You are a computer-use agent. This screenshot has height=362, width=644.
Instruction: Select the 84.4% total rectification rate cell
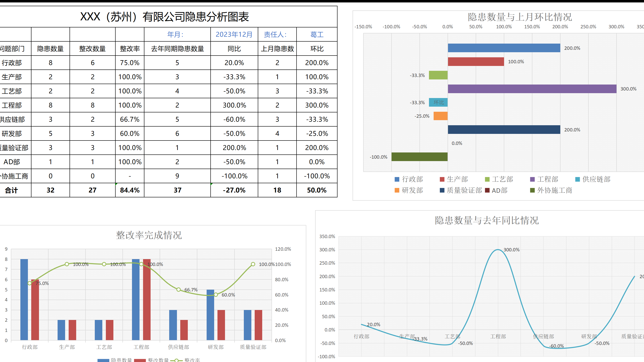click(130, 190)
